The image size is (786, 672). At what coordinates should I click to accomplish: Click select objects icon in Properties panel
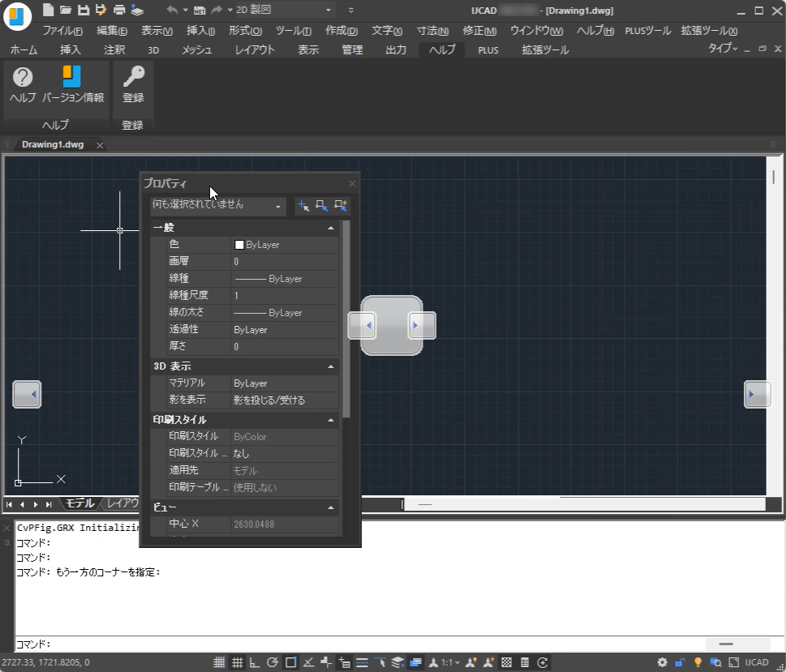(x=321, y=205)
